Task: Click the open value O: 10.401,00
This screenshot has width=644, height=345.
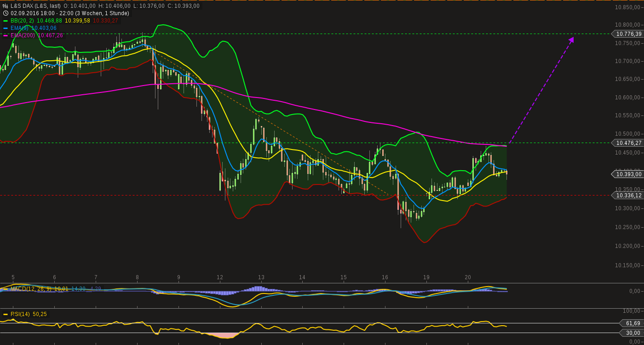Action: click(x=80, y=6)
